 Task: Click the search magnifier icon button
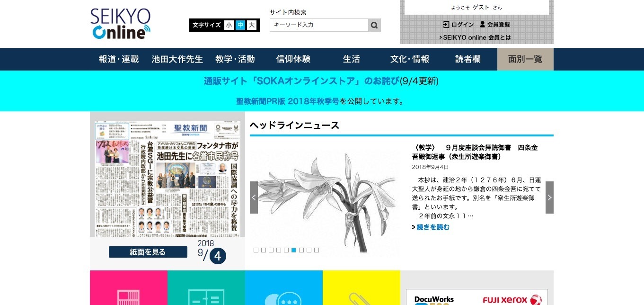tap(374, 25)
